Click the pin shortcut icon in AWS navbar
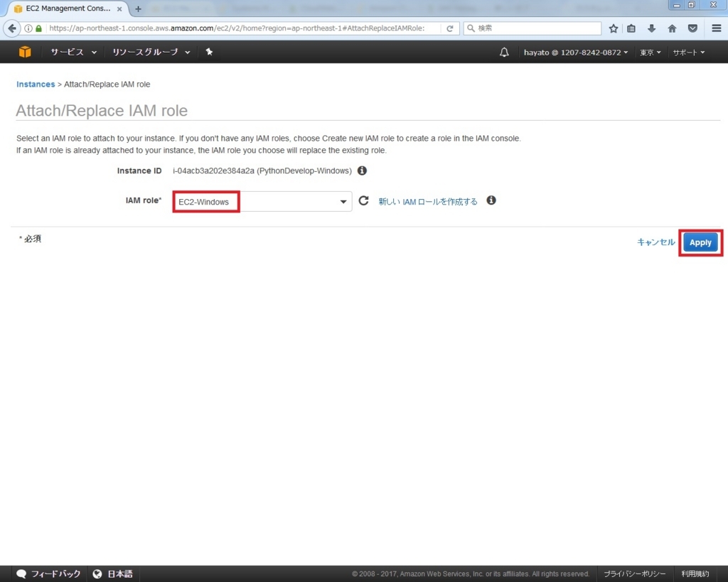This screenshot has width=728, height=582. [209, 52]
